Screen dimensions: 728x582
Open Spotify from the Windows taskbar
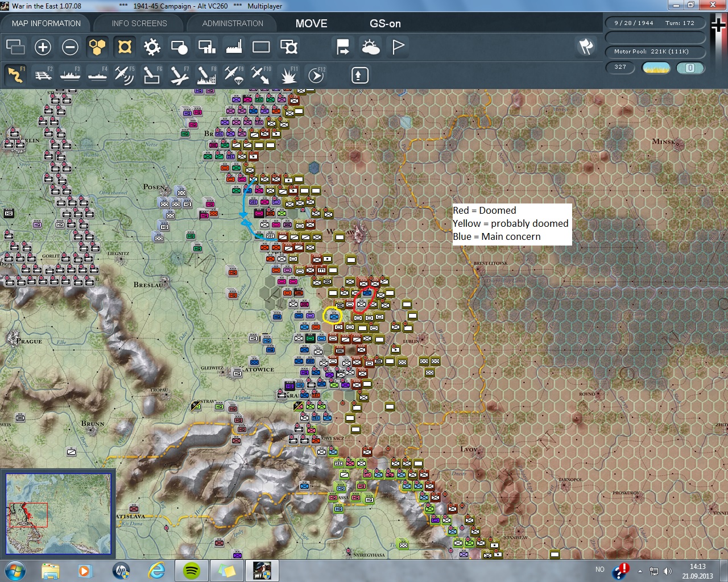point(192,570)
